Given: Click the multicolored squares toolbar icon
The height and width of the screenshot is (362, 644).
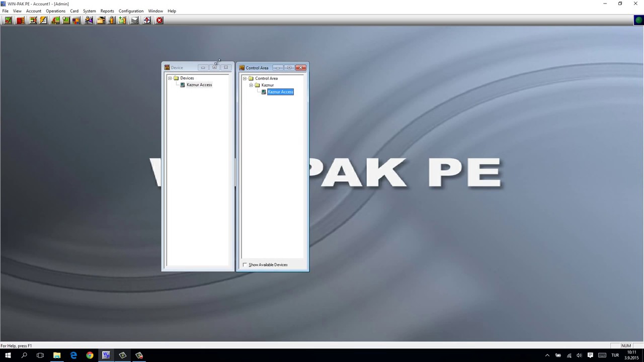Looking at the screenshot, I should [x=76, y=20].
